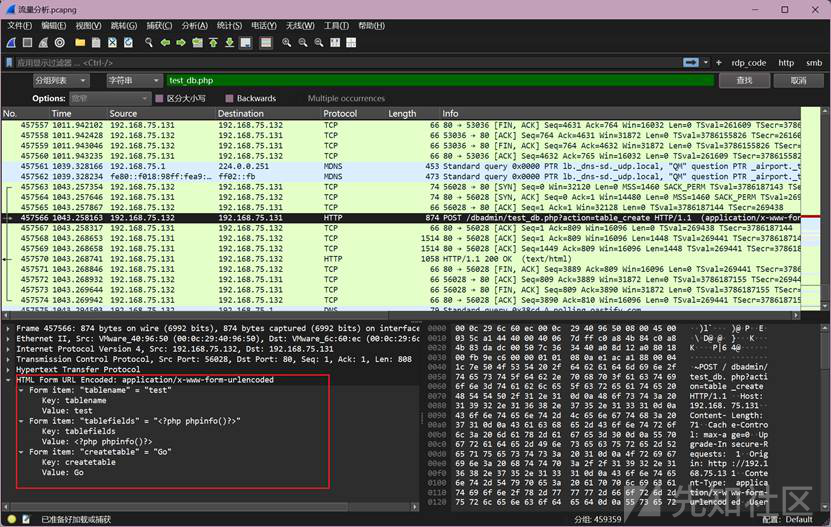Apply the rdp_code filter button

click(x=748, y=63)
